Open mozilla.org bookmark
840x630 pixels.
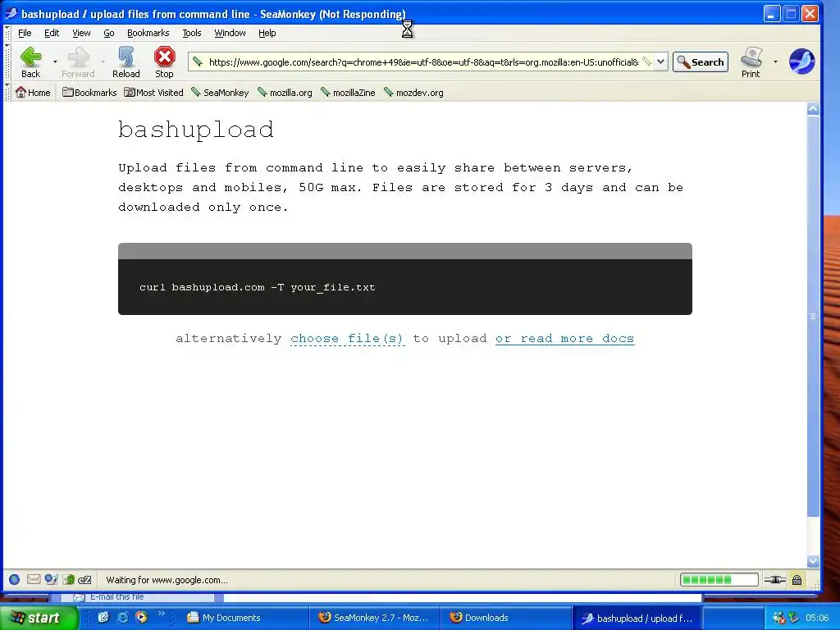(285, 92)
